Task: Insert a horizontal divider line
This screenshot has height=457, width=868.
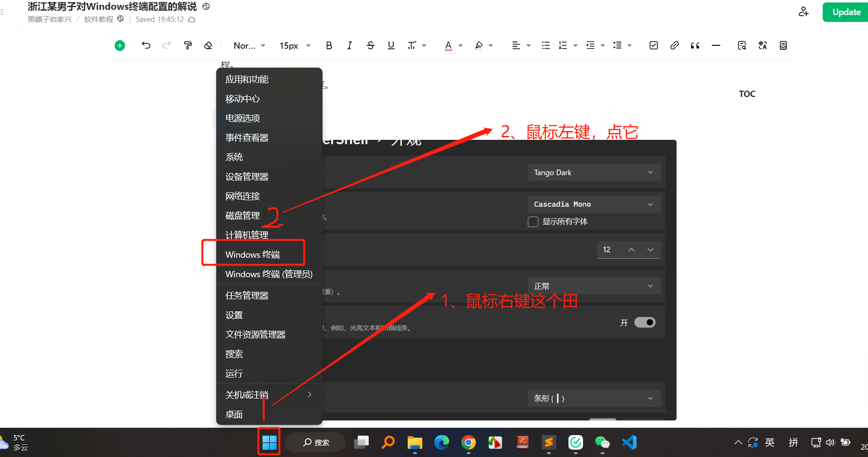Action: [716, 45]
